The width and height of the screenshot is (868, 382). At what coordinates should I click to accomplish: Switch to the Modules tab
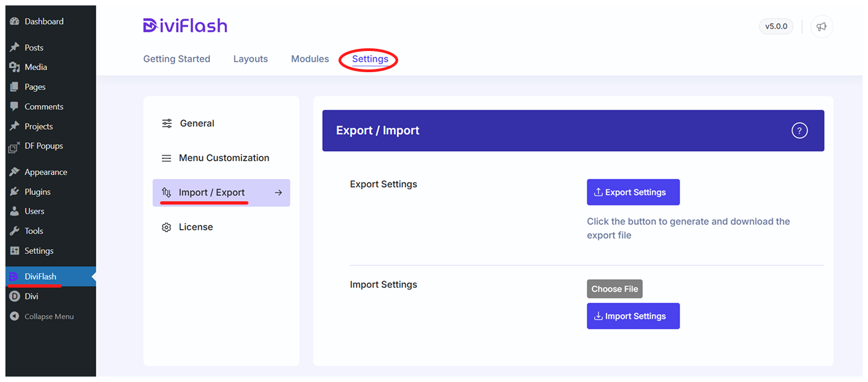coord(310,59)
